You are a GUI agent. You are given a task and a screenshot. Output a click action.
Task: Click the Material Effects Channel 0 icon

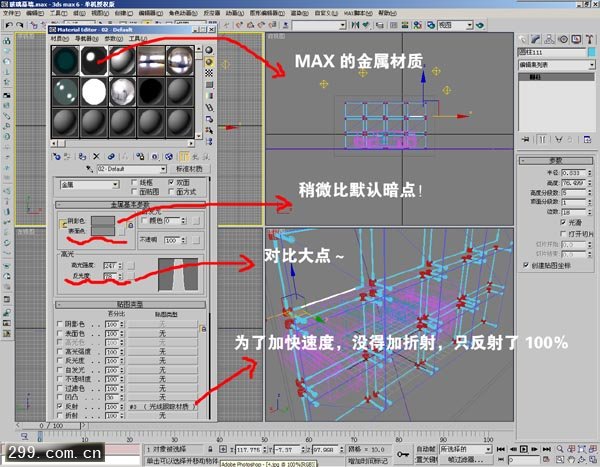coord(155,156)
